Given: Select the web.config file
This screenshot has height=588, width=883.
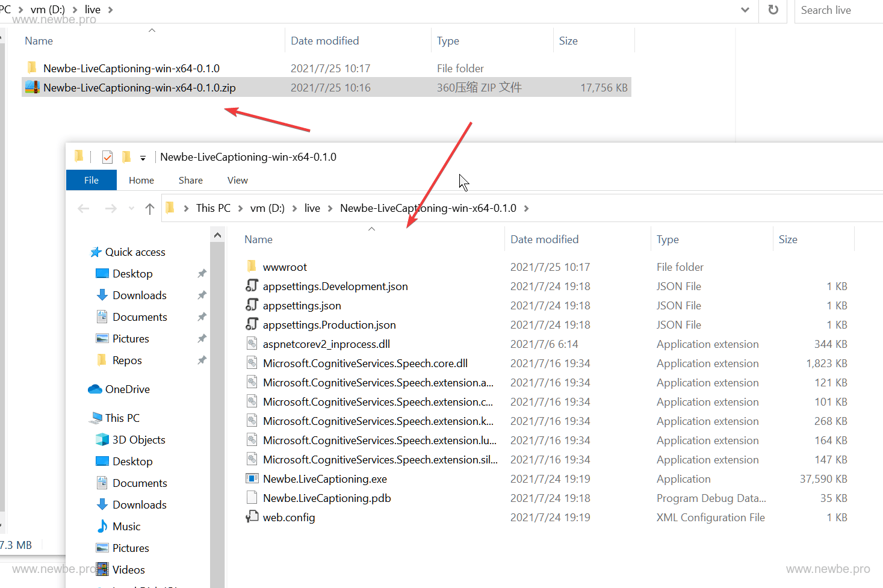Looking at the screenshot, I should point(288,518).
